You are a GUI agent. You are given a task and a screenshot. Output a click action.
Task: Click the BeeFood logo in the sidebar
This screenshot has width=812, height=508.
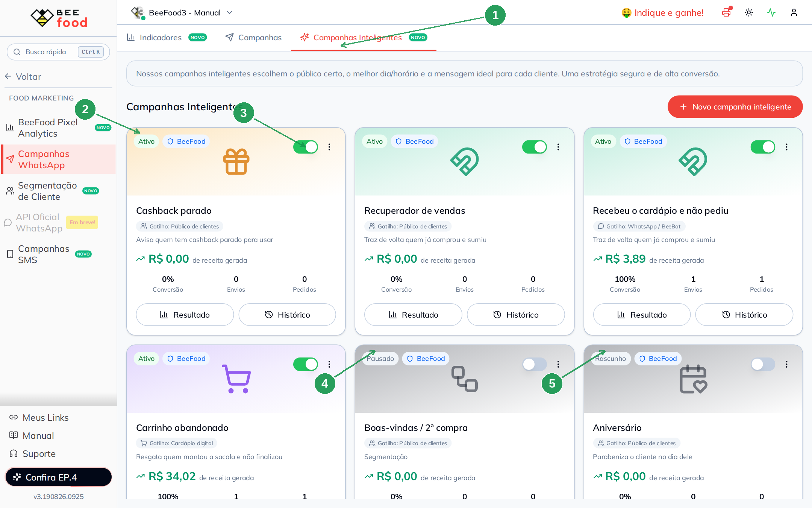click(x=59, y=18)
